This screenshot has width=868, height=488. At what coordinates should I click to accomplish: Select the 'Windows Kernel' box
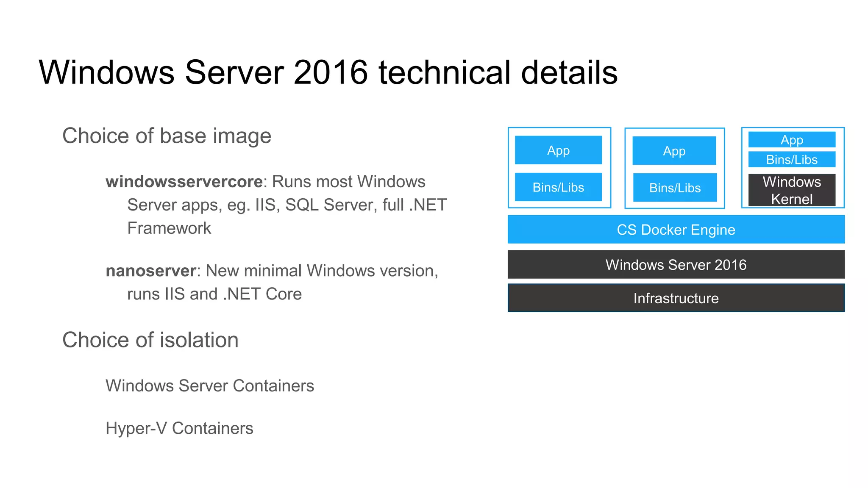pos(792,190)
